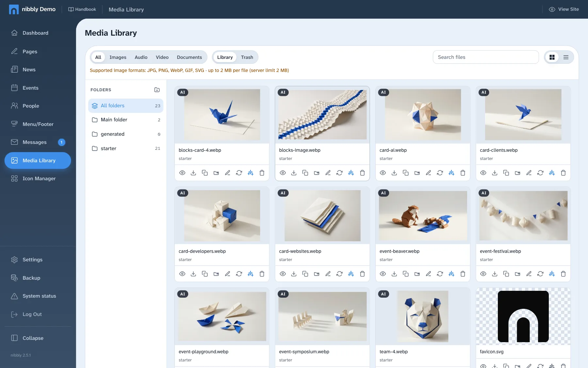The image size is (588, 368).
Task: Move card-ai.webp to a folder
Action: pyautogui.click(x=417, y=173)
